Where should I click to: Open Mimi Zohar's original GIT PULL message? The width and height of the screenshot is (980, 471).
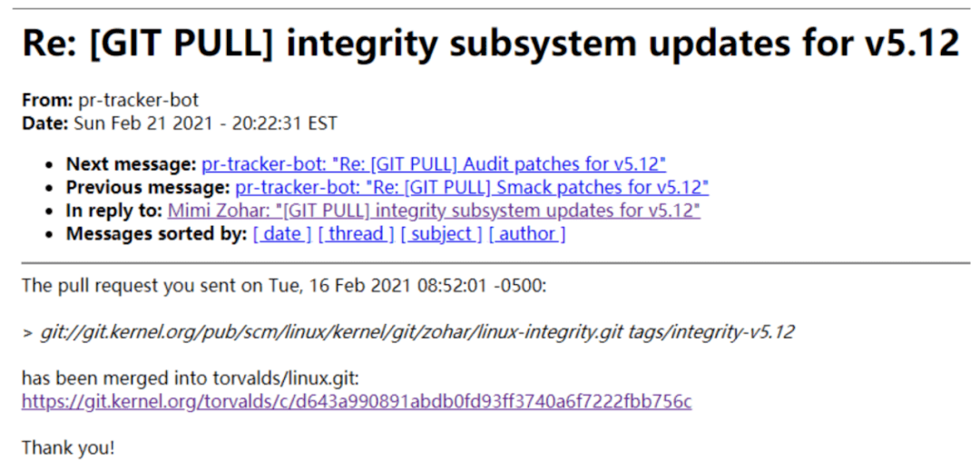click(x=434, y=211)
